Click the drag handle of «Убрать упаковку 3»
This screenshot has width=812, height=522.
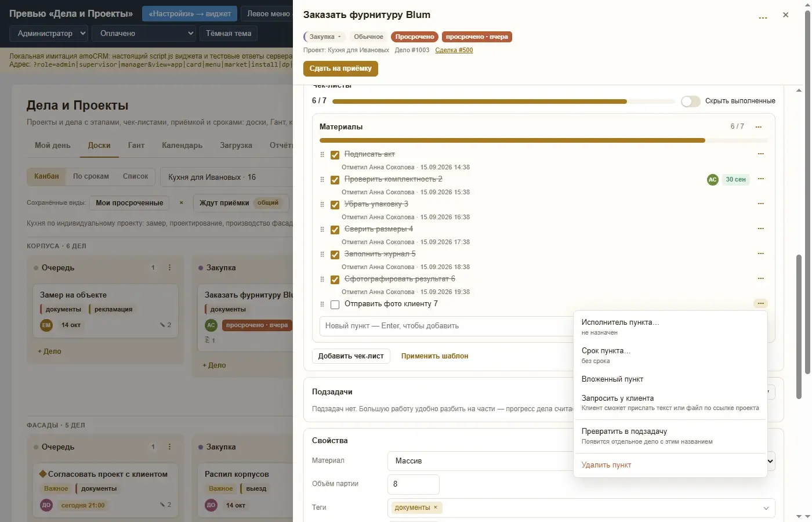322,204
